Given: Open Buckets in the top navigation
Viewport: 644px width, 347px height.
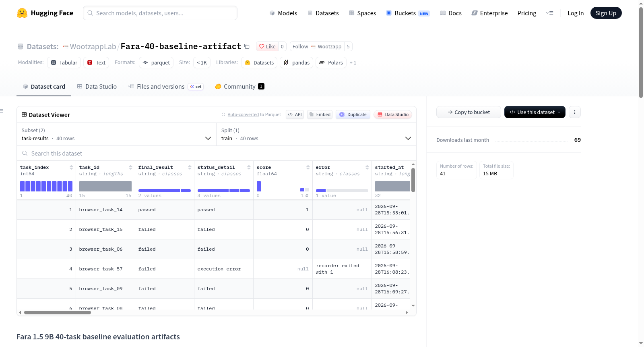Looking at the screenshot, I should click(x=408, y=13).
